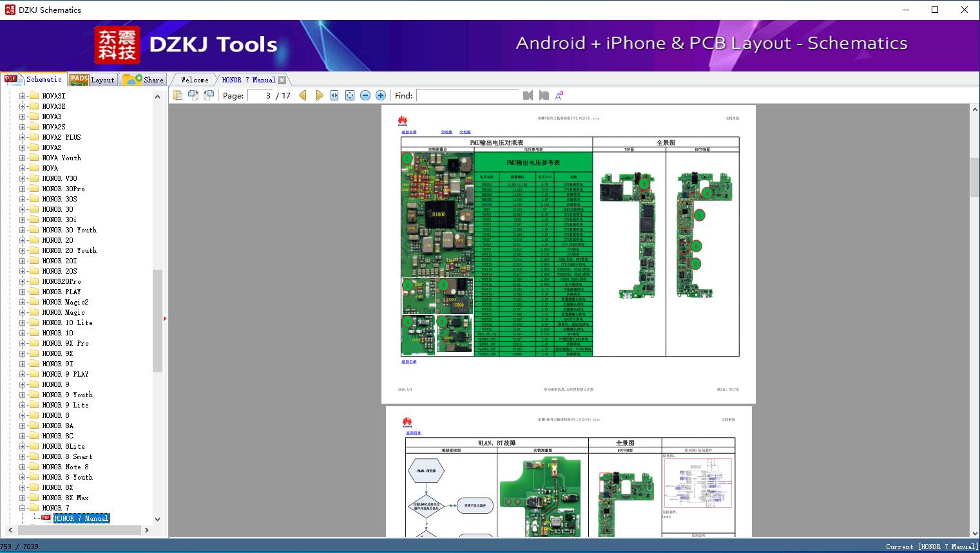The image size is (980, 553).
Task: Select the HONOR 7 Manual document tab
Action: coord(249,80)
